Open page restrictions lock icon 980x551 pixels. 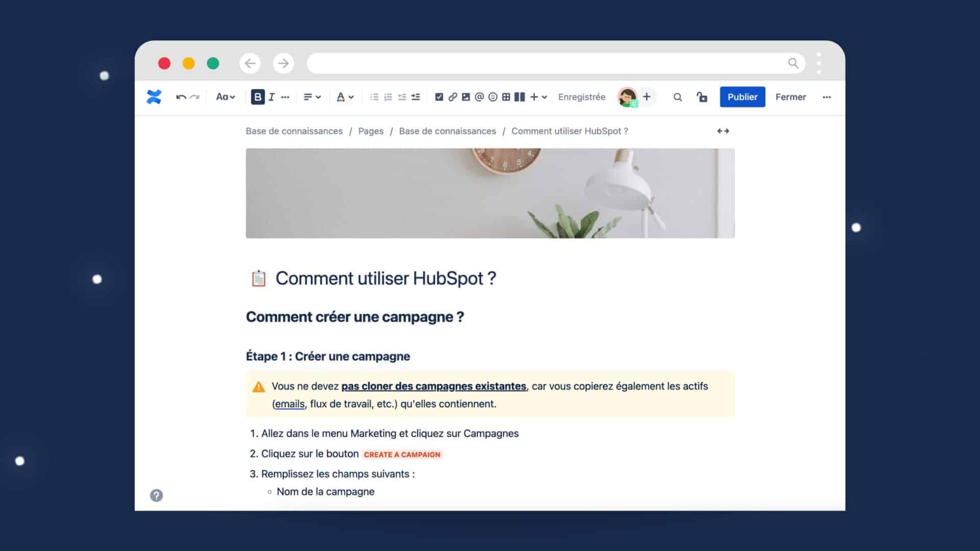point(702,97)
